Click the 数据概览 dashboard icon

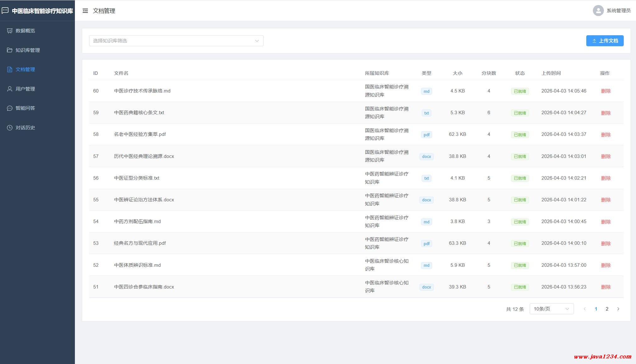pyautogui.click(x=10, y=31)
